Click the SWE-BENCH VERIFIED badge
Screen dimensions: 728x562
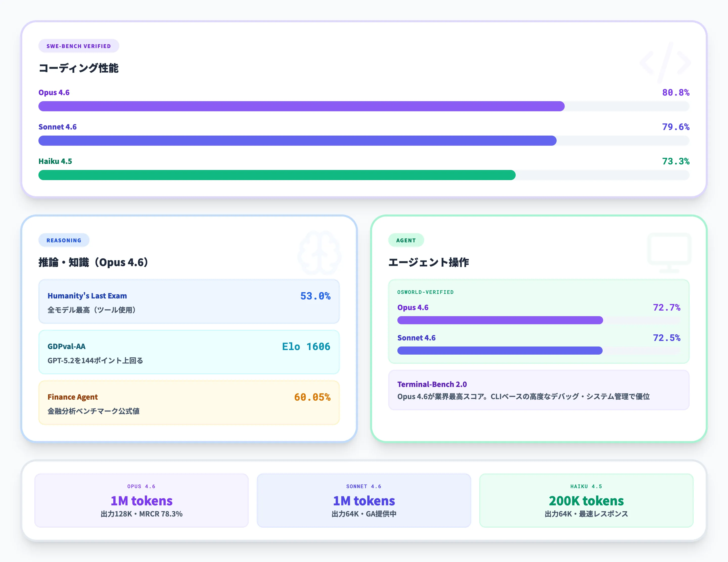pyautogui.click(x=79, y=46)
